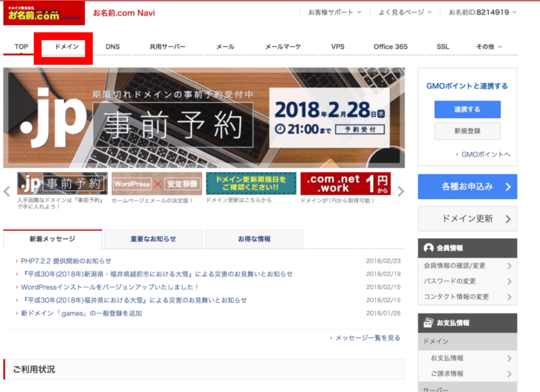The width and height of the screenshot is (540, 392).
Task: Click メッセージ一覧を見る link
Action: pos(368,338)
